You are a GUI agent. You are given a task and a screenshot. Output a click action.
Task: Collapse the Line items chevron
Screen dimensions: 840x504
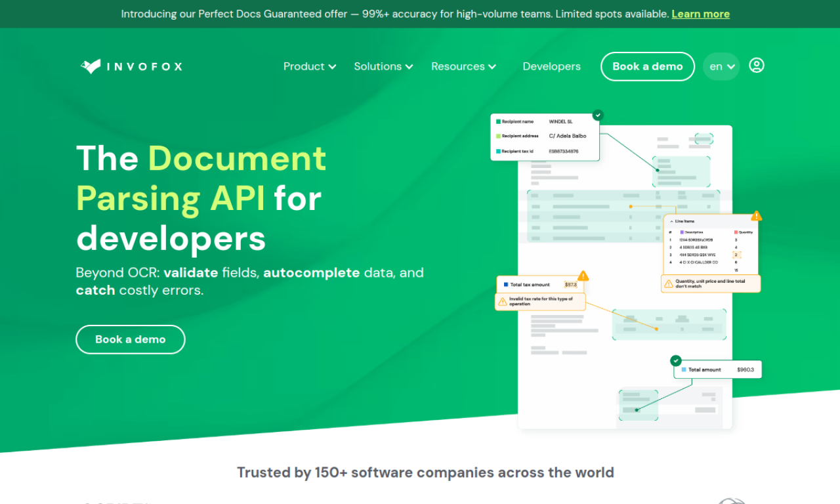pos(670,222)
